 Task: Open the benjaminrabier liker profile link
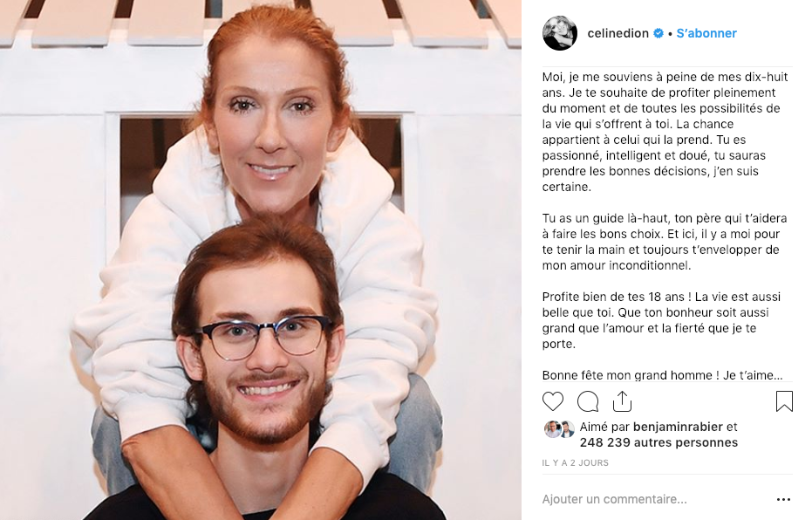tap(678, 427)
